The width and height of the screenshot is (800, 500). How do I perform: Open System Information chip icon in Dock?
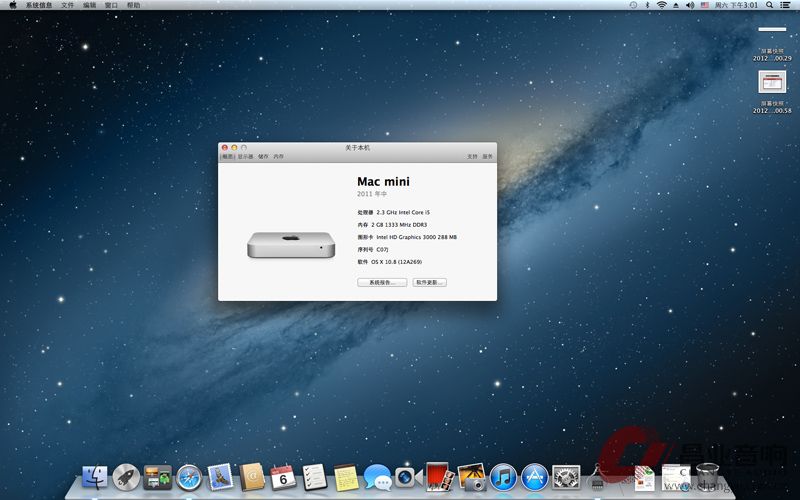tap(597, 479)
